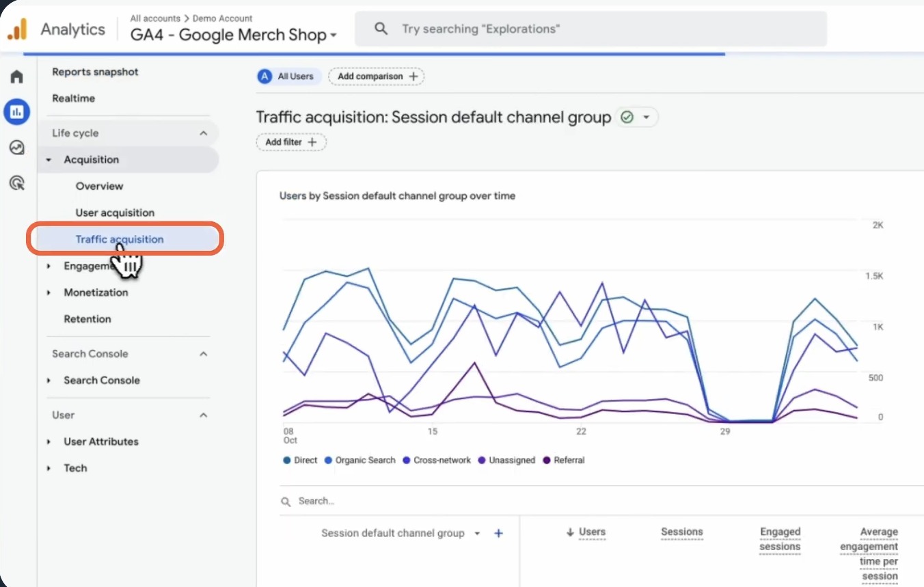Sort by the Engaged sessions column header
Viewport: 924px width, 587px height.
click(780, 540)
